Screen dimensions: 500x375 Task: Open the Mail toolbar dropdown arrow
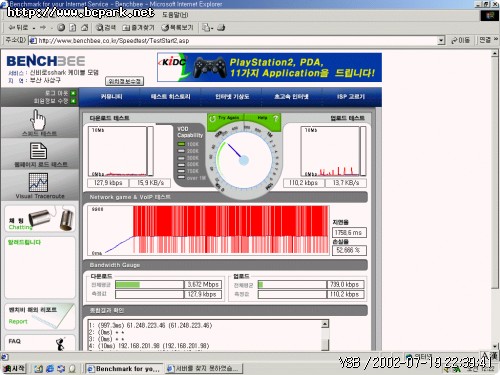(212, 28)
